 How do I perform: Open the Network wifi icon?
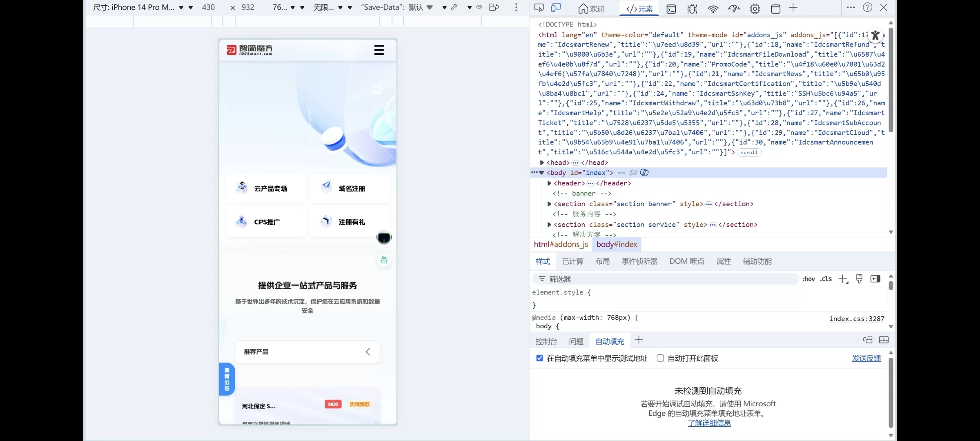point(713,9)
